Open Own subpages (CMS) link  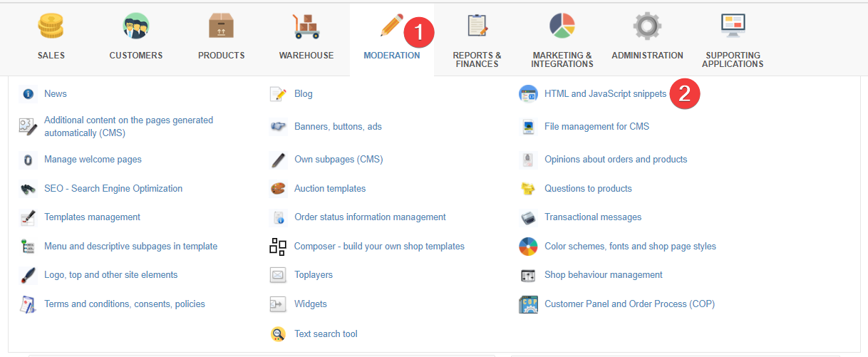339,160
